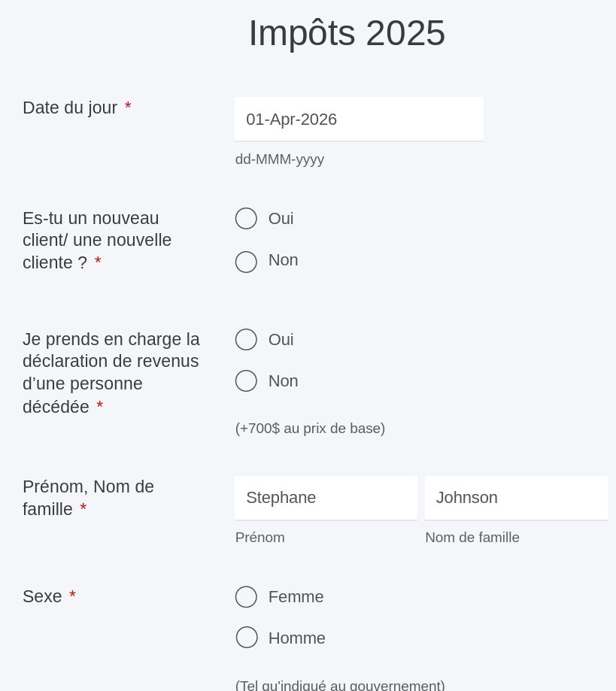Viewport: 616px width, 691px height.
Task: Select Non for nouveau client question
Action: pos(246,262)
